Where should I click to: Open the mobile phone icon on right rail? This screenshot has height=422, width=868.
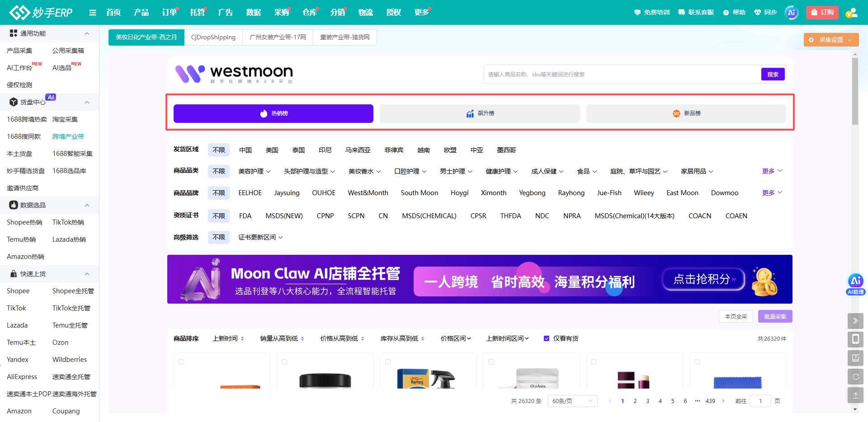click(855, 339)
